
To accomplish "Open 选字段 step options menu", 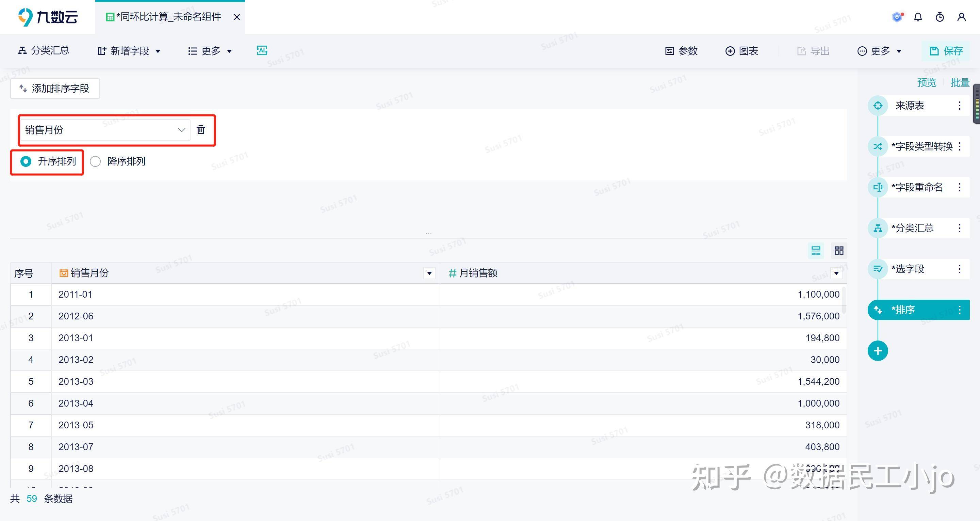I will (x=960, y=269).
